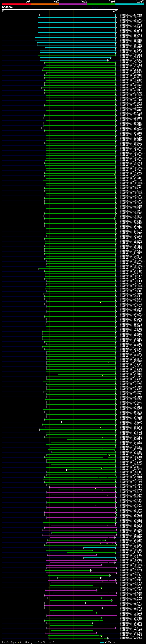Viewport: 146px width, 644px height.
Task: Select hit UniRef100_A4HPY0
Action: pyautogui.click(x=131, y=628)
